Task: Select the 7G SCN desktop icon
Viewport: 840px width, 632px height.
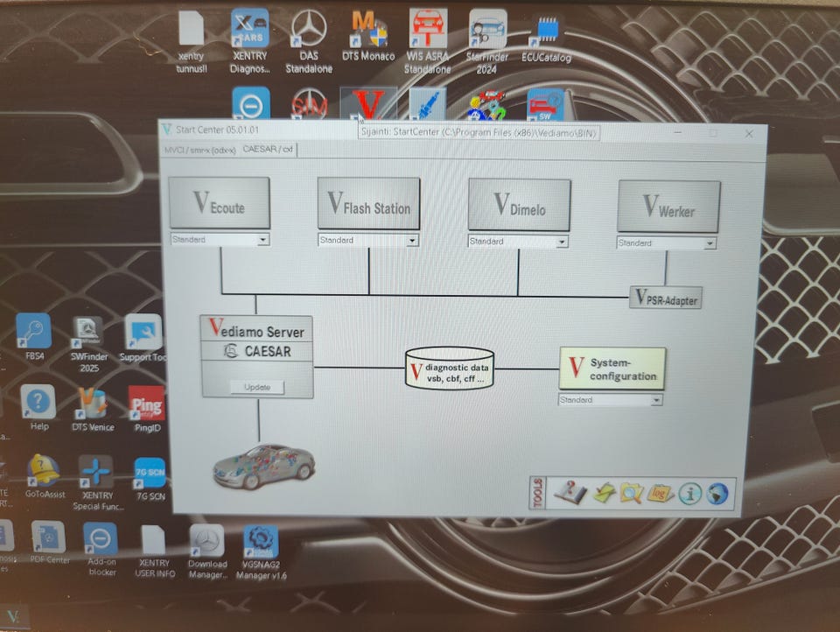Action: pos(150,478)
